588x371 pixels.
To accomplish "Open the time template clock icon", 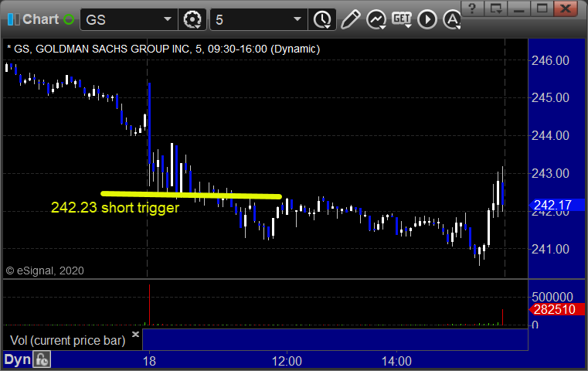I will tap(322, 19).
